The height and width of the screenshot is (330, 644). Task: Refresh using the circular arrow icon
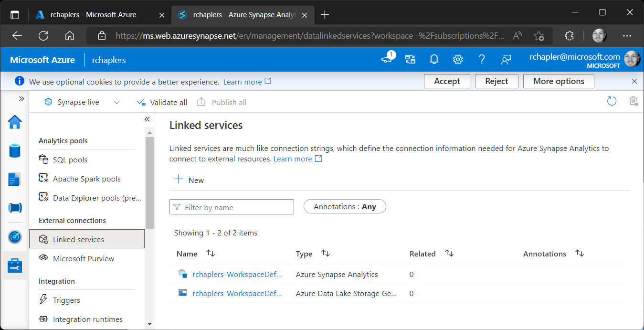coord(612,101)
